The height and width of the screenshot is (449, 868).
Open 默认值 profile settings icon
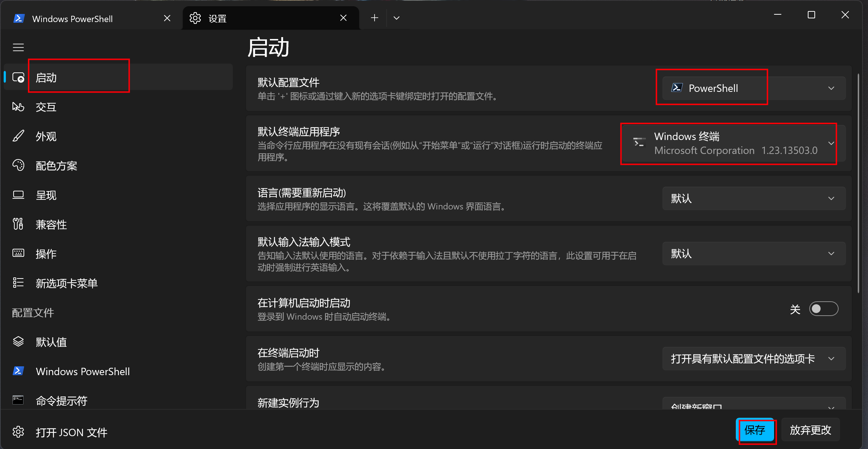coord(18,342)
